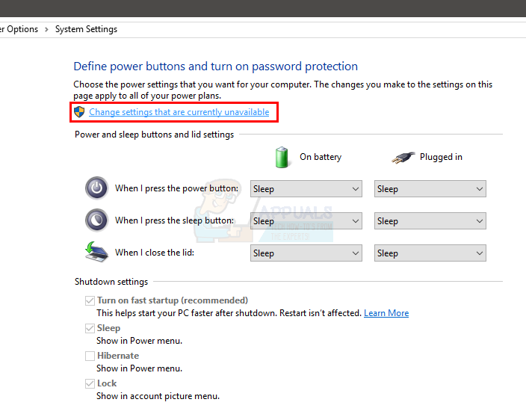Open power button On battery dropdown

pyautogui.click(x=306, y=189)
